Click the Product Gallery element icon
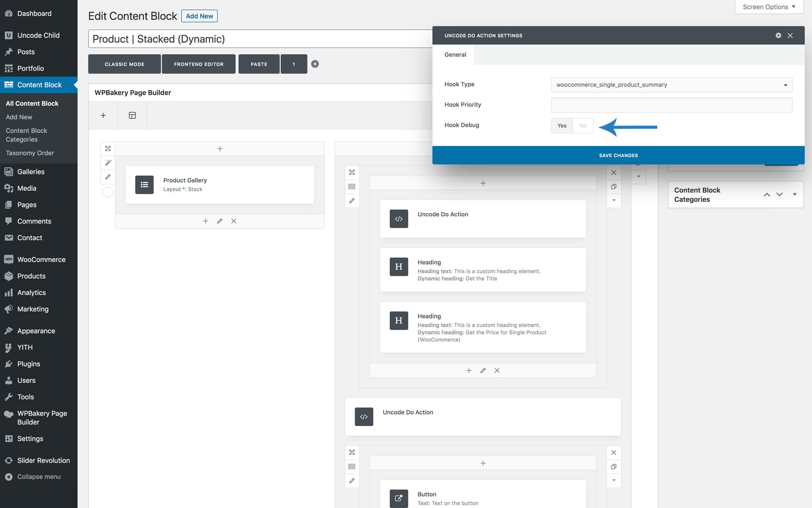Screen dimensions: 812x508 point(144,185)
